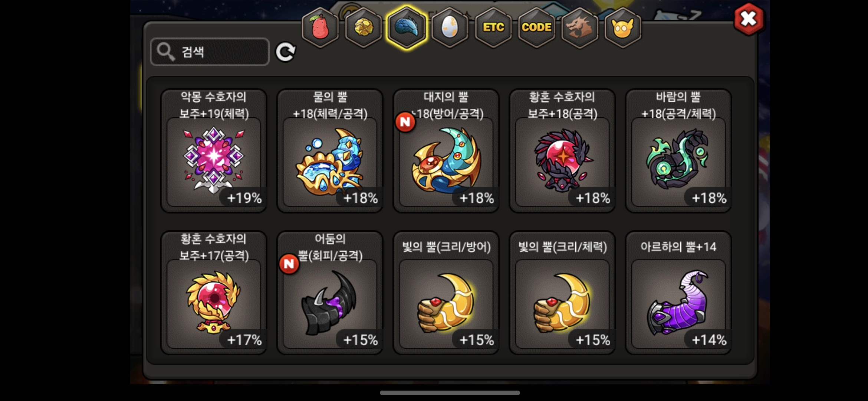Select the brown dragon head tab
The height and width of the screenshot is (401, 868).
(x=579, y=27)
